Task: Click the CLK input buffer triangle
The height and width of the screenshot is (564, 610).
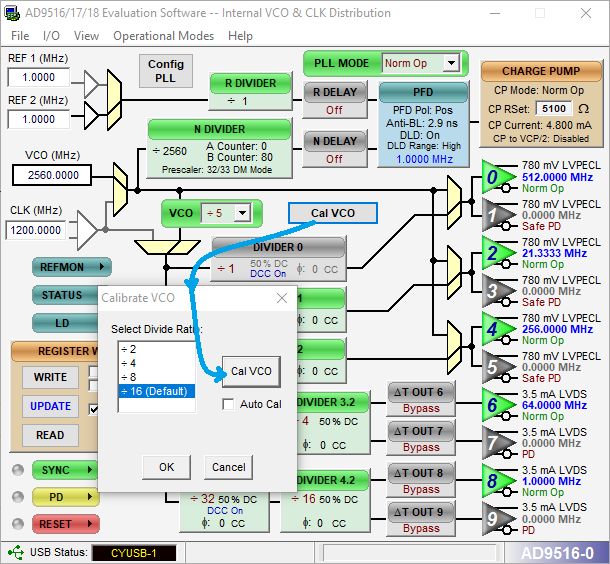Action: point(87,230)
